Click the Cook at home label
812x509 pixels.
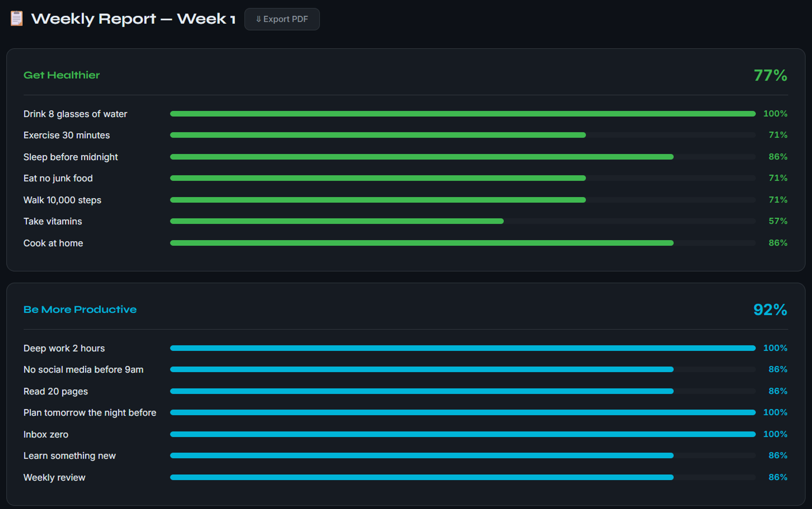tap(53, 243)
